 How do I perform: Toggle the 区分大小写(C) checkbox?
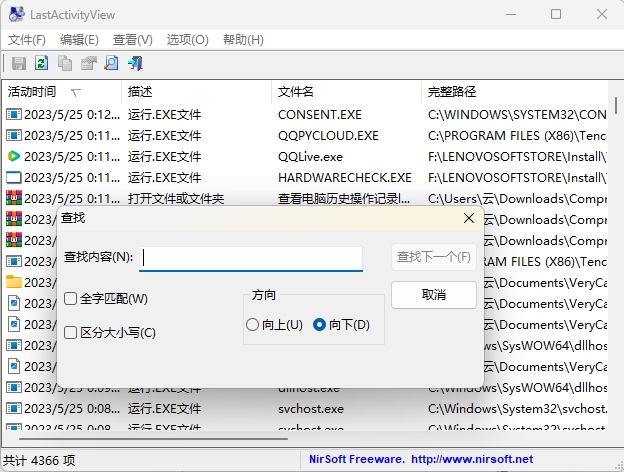[70, 332]
